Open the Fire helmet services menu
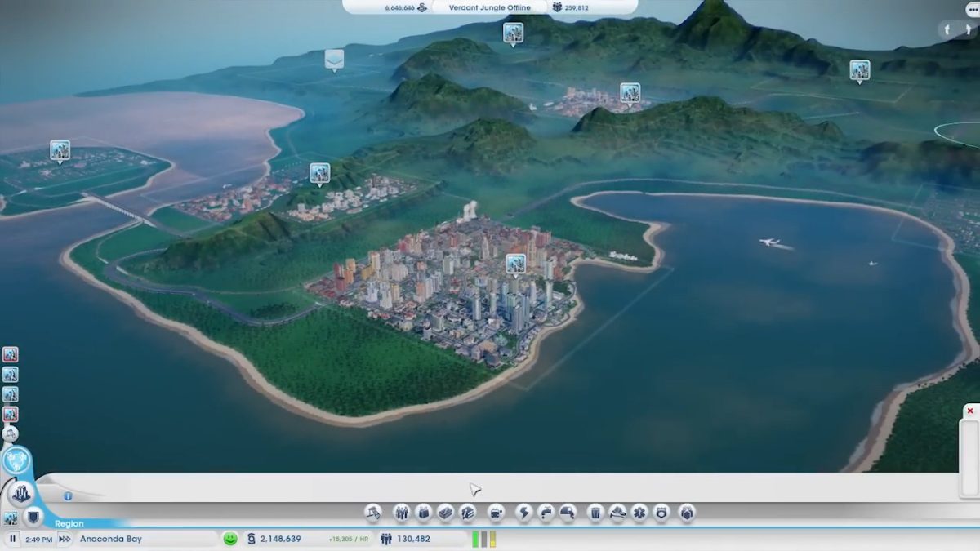This screenshot has width=980, height=551. pyautogui.click(x=617, y=513)
